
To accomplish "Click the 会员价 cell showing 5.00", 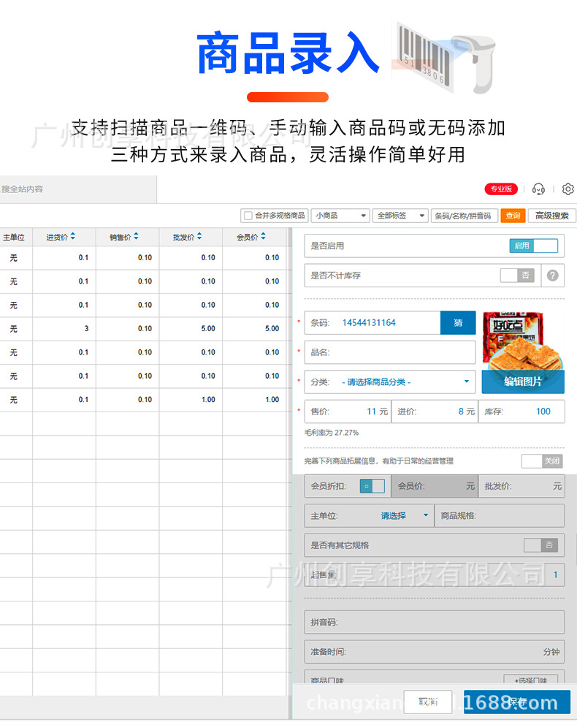I will point(255,329).
